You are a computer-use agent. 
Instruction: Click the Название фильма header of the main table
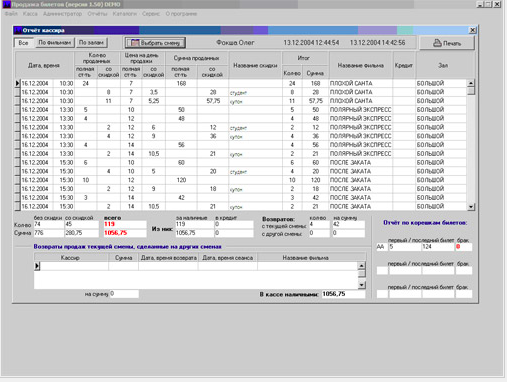point(361,65)
